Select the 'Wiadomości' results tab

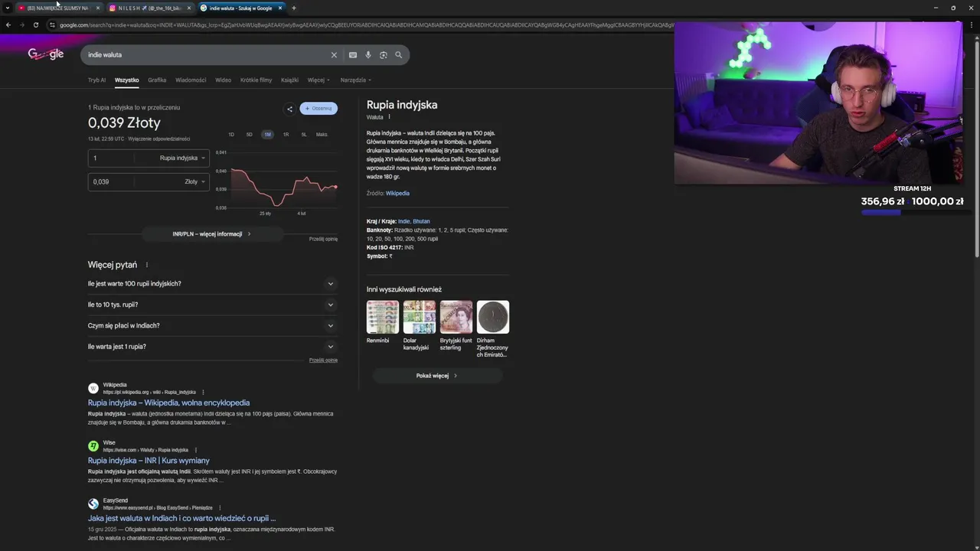point(191,80)
